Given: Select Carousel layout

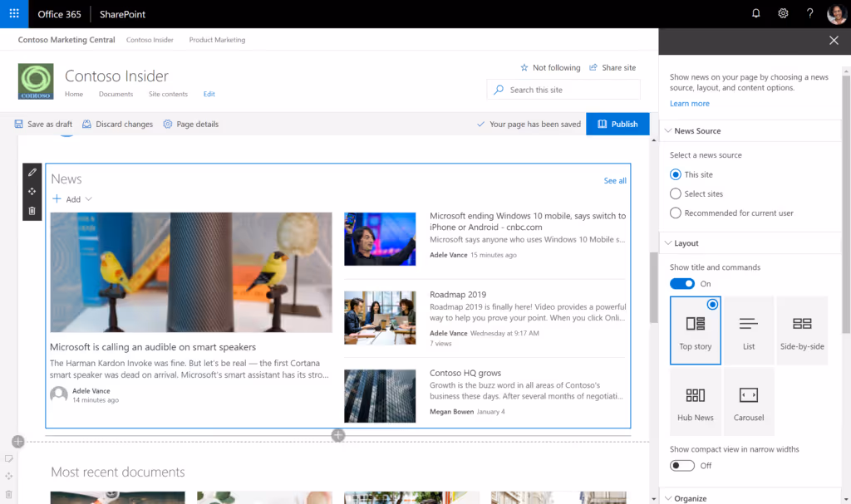Looking at the screenshot, I should pos(749,402).
